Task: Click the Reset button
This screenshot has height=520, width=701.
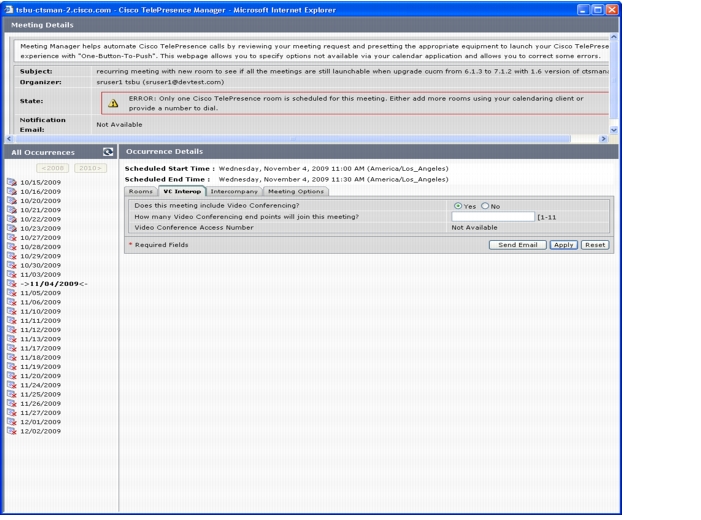Action: point(595,245)
